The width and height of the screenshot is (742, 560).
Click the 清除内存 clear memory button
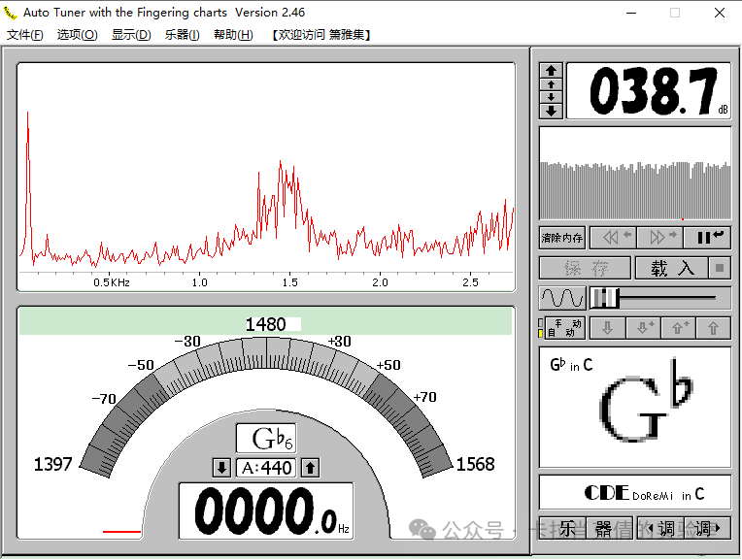562,237
